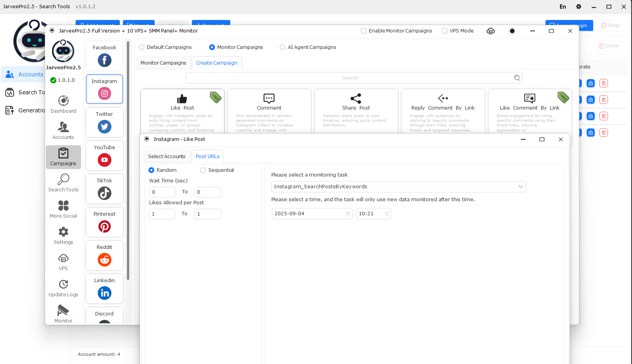Open the Monitor sidebar icon
The height and width of the screenshot is (364, 632).
click(63, 314)
